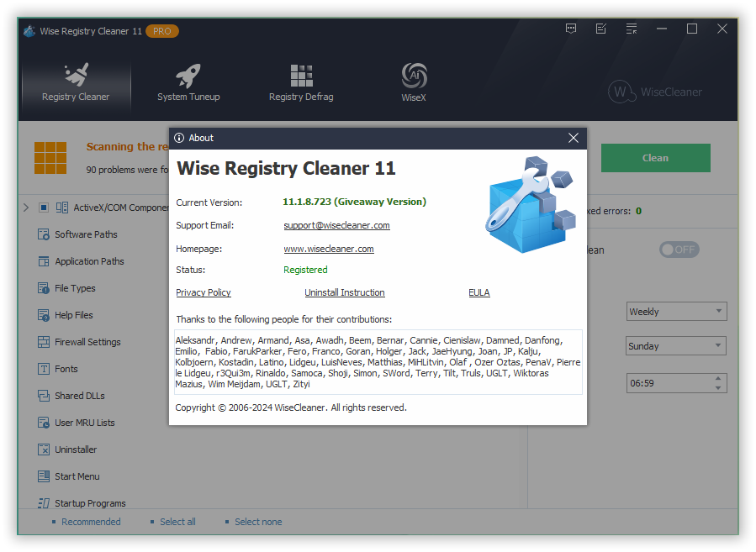Click the Wise Registry Cleaner title bar logo
This screenshot has width=756, height=552.
tap(29, 31)
